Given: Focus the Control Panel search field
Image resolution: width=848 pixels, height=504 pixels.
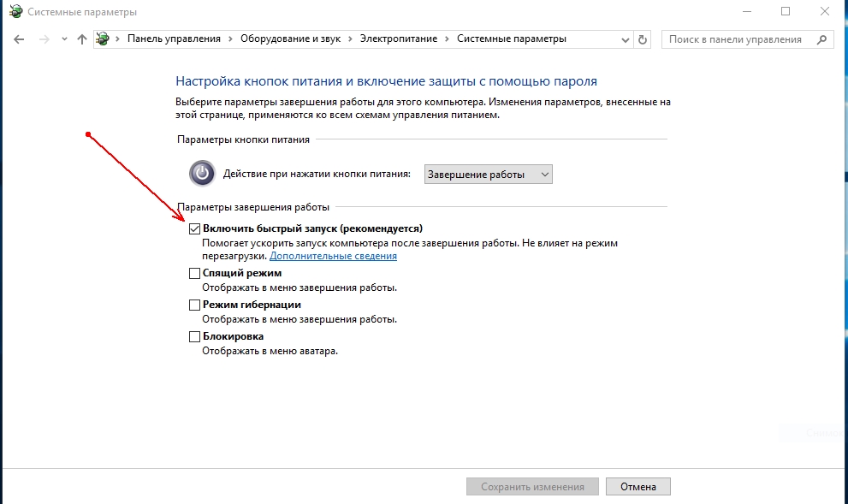Looking at the screenshot, I should point(736,39).
